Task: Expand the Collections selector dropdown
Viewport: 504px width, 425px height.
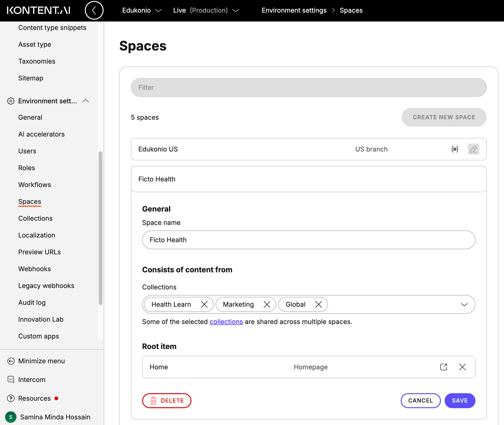Action: [464, 304]
